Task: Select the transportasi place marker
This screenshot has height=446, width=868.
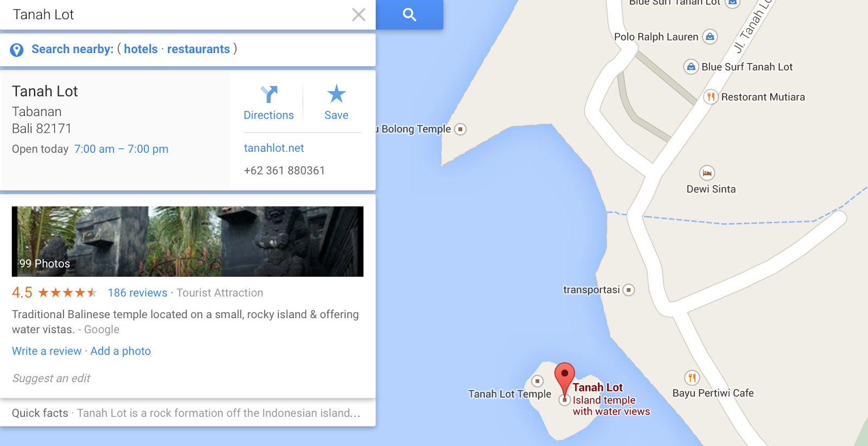Action: click(x=629, y=290)
